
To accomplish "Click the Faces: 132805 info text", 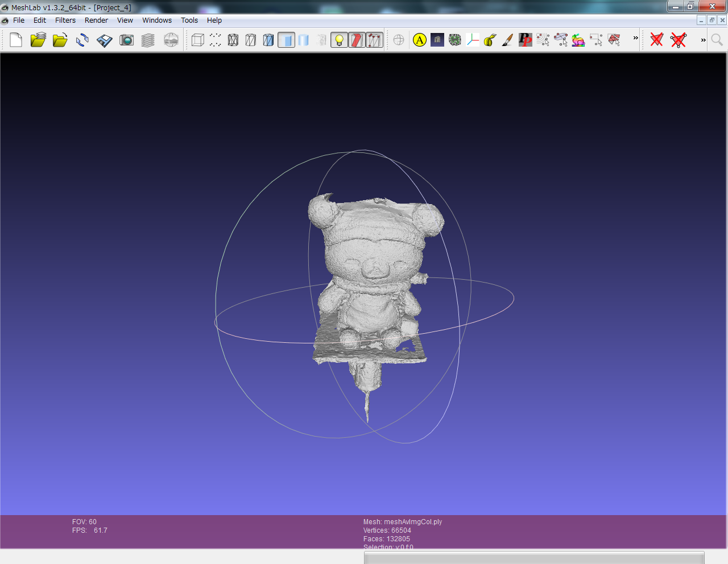I will click(x=387, y=539).
